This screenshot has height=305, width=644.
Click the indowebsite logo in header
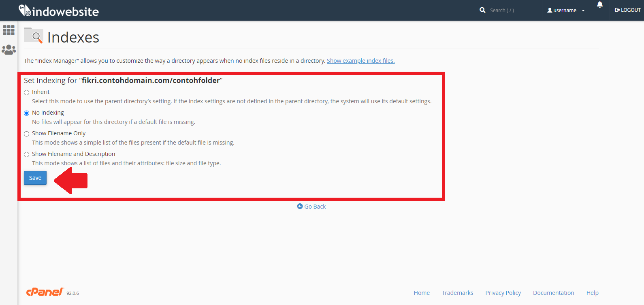pos(59,11)
